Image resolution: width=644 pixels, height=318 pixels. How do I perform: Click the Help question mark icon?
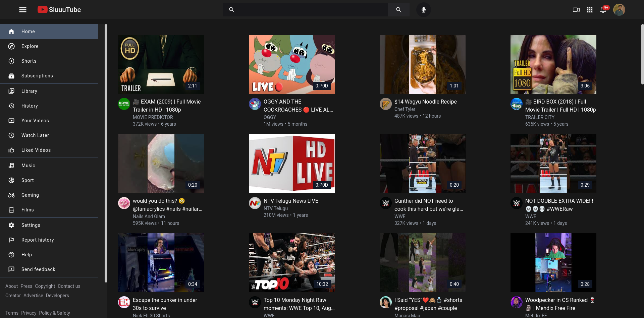tap(11, 255)
